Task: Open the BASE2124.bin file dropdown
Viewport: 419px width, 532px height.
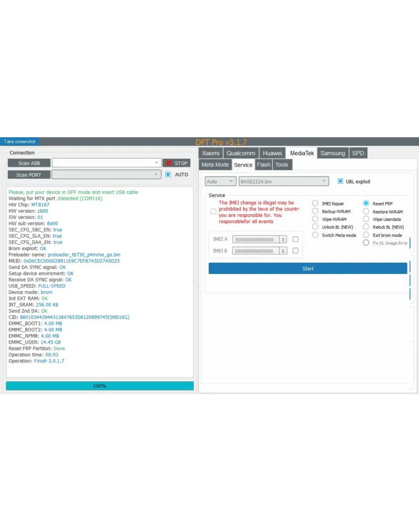Action: click(284, 181)
